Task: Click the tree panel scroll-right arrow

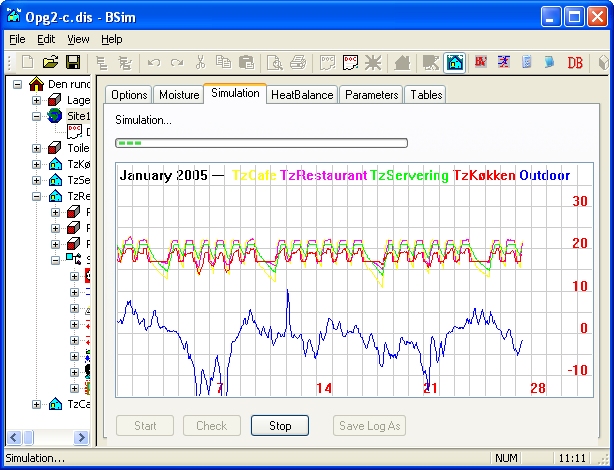Action: [x=81, y=437]
